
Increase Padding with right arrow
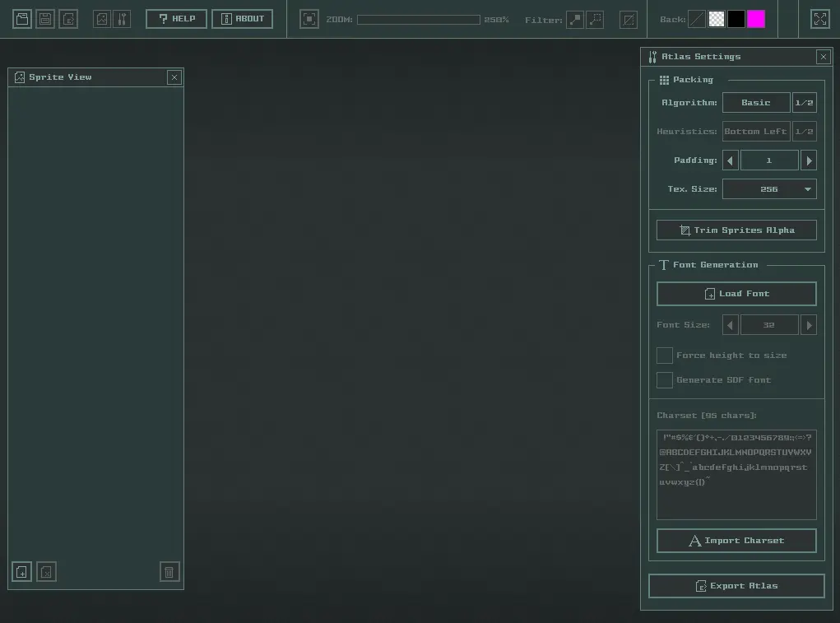[809, 160]
